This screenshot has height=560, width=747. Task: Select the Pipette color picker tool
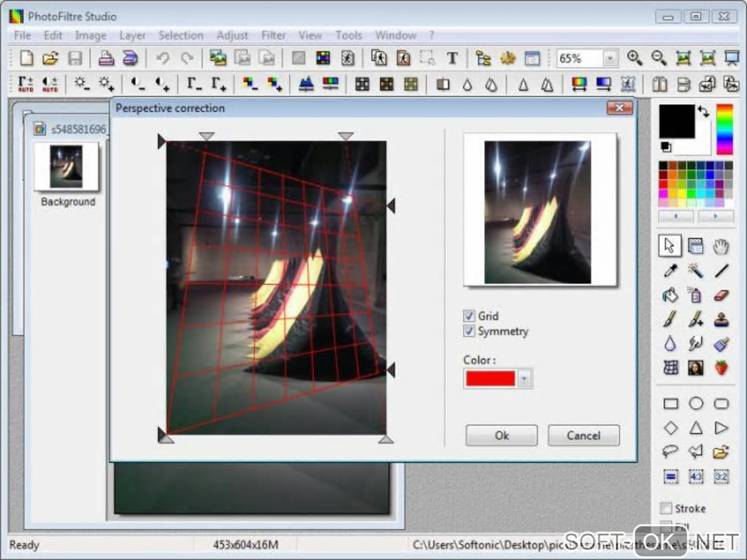670,271
